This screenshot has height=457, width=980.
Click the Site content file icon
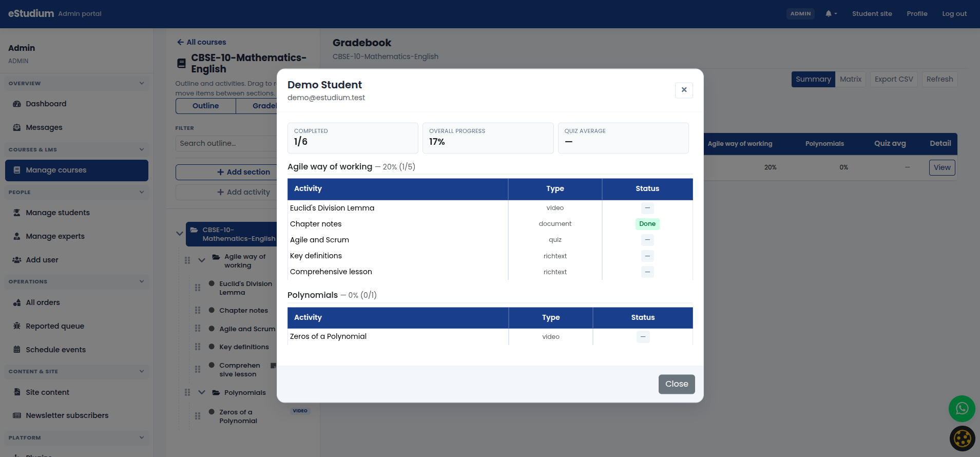(17, 392)
